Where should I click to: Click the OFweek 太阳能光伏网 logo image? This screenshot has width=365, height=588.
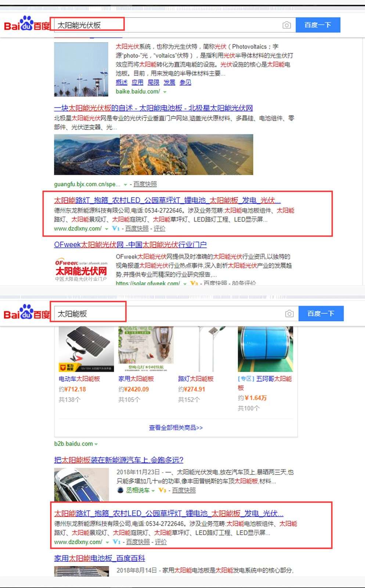81,270
